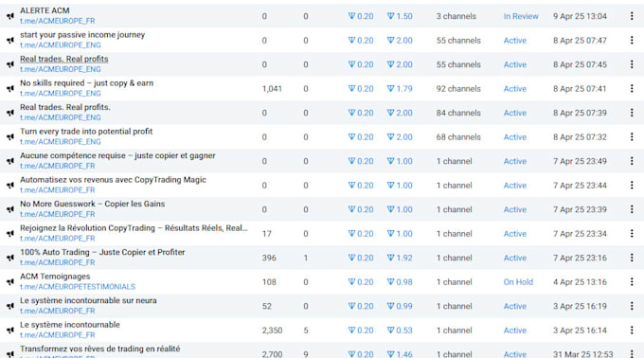This screenshot has height=358, width=644.
Task: Open three-dot menu for Turn every trade ad
Action: pos(632,136)
